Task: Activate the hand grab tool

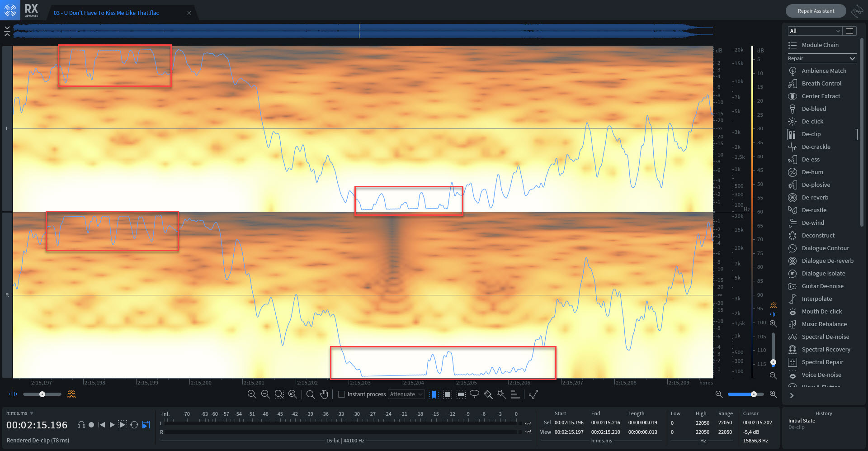Action: pos(324,394)
